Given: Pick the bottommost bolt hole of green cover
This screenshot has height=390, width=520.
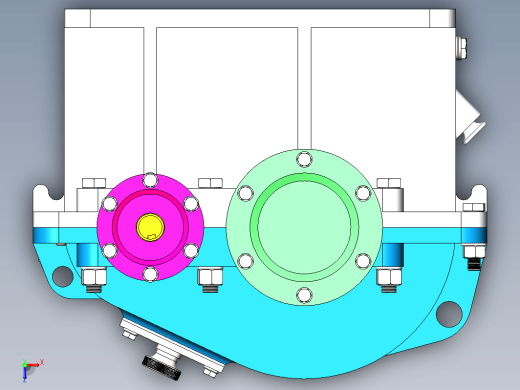Looking at the screenshot, I should coord(304,295).
